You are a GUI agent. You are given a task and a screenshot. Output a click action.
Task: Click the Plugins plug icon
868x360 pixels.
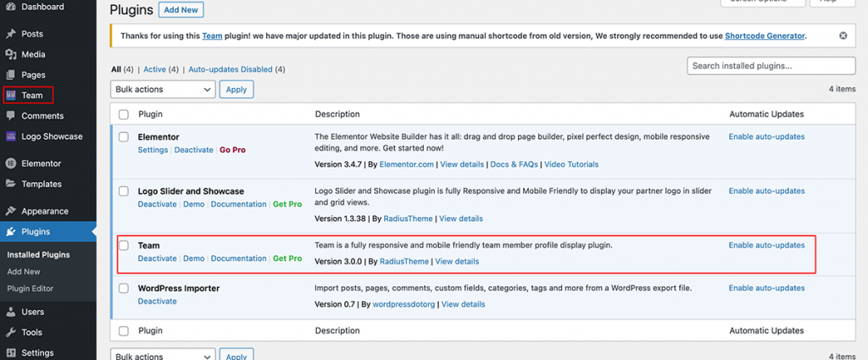click(10, 232)
